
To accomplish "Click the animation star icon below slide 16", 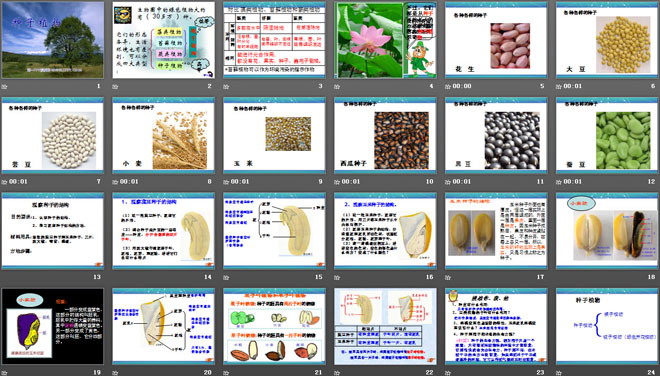I will [337, 278].
